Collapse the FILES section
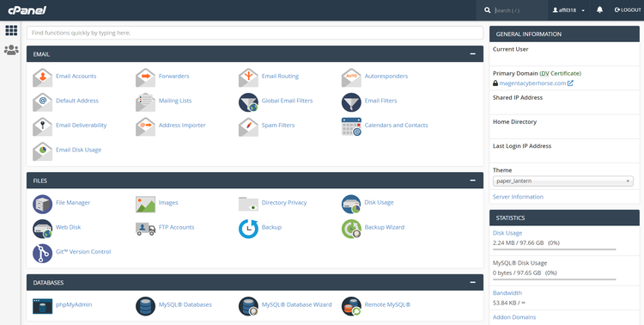 point(473,181)
